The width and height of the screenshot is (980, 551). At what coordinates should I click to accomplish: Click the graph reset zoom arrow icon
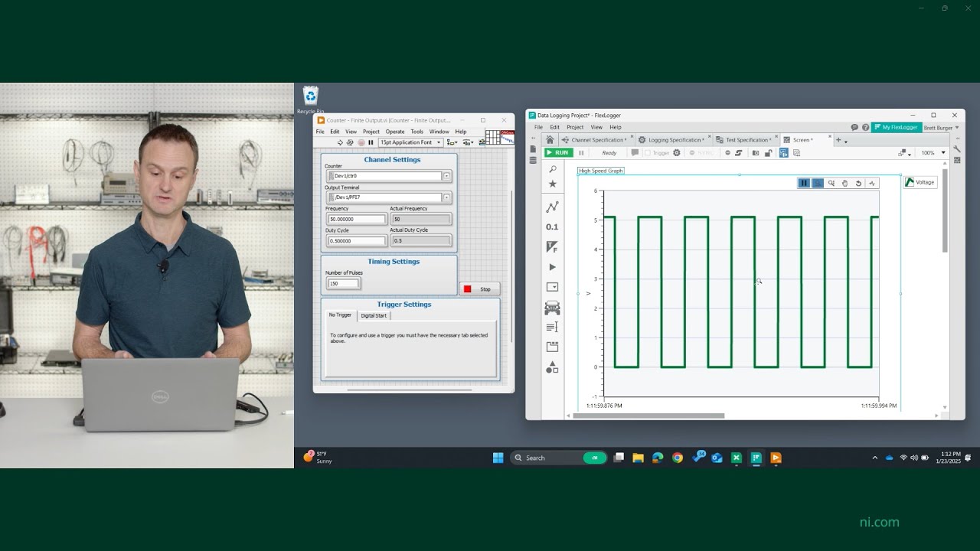click(x=858, y=183)
